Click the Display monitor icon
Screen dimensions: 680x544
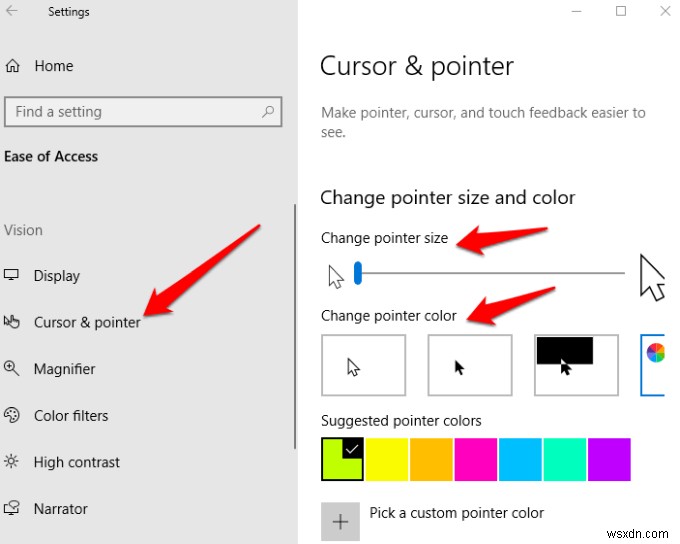tap(11, 275)
